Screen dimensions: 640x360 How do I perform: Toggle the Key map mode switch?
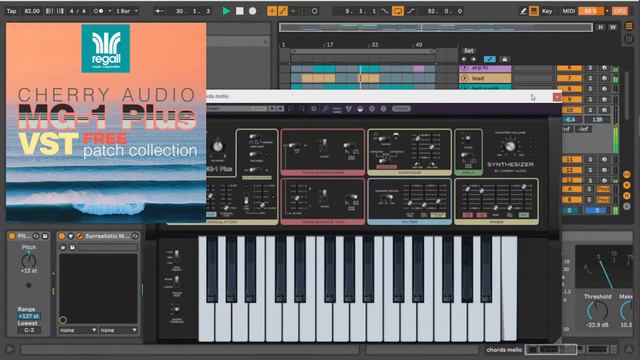[x=547, y=11]
